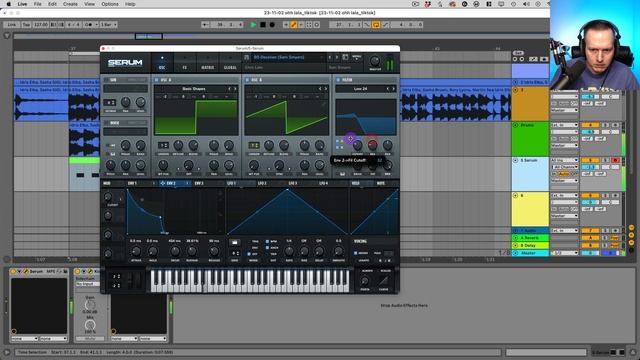Click the portamento Curve display
Viewport: 640px width, 360px height.
(x=384, y=280)
